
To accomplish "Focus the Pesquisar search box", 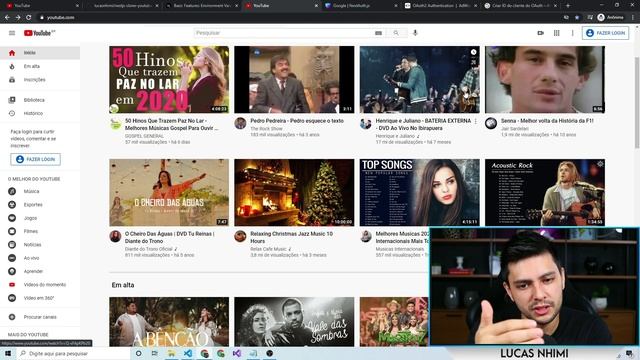I will (x=284, y=33).
